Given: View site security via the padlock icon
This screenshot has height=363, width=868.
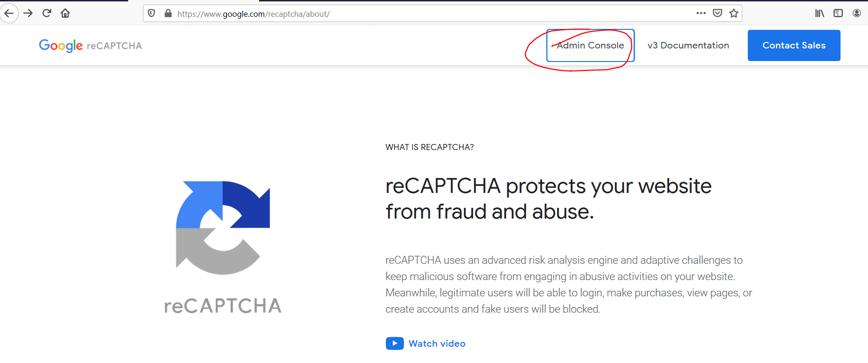Looking at the screenshot, I should click(x=168, y=14).
